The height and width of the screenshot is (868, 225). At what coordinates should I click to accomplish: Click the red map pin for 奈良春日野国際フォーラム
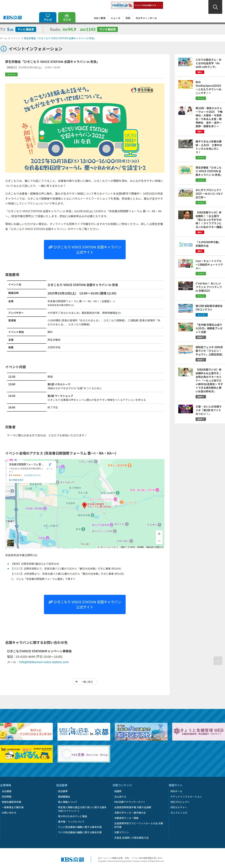[84, 505]
